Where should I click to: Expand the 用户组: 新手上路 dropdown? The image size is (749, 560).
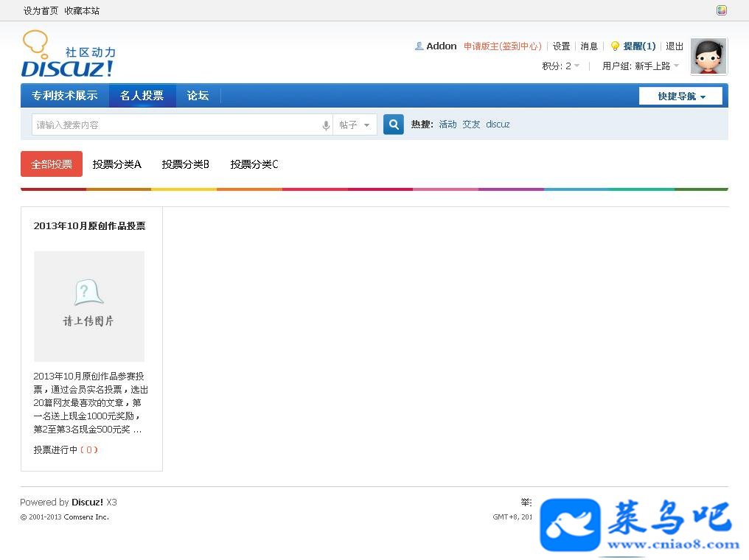(x=640, y=66)
